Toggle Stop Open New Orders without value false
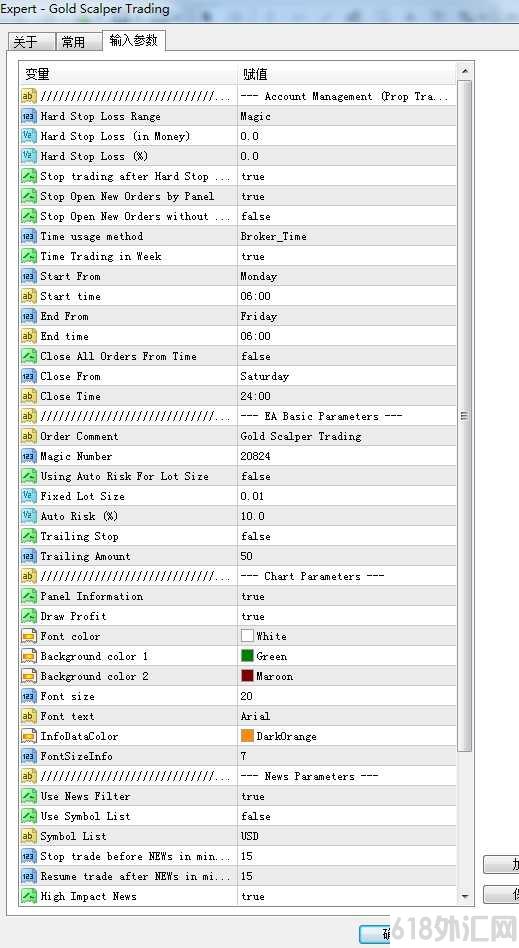 (347, 216)
